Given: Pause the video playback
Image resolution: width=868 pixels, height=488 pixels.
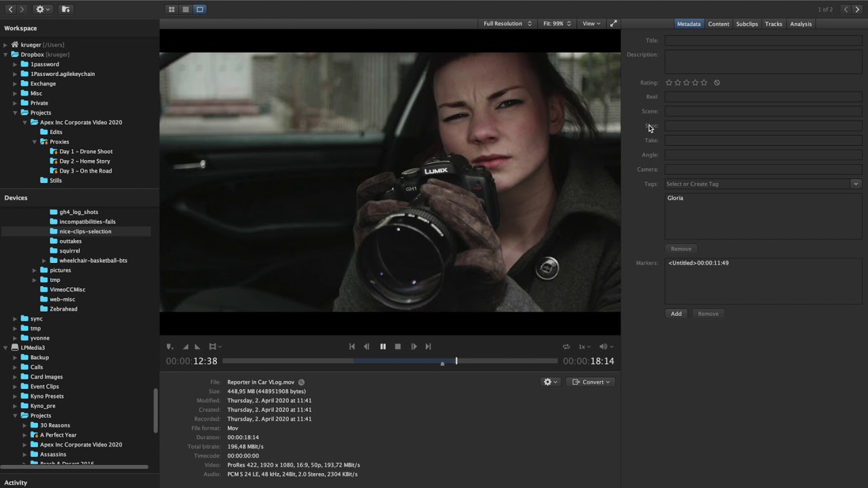Looking at the screenshot, I should coord(382,346).
